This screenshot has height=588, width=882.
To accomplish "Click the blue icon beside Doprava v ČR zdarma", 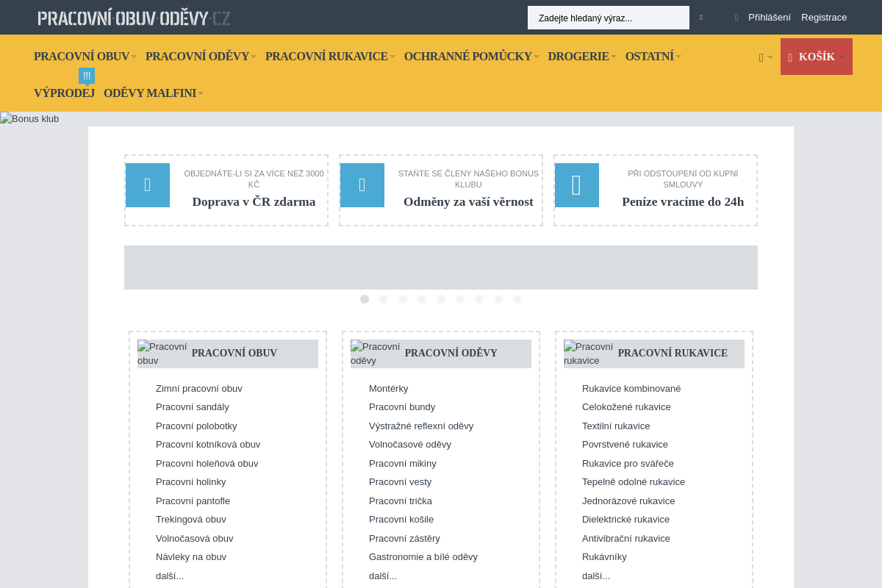I will 148,185.
